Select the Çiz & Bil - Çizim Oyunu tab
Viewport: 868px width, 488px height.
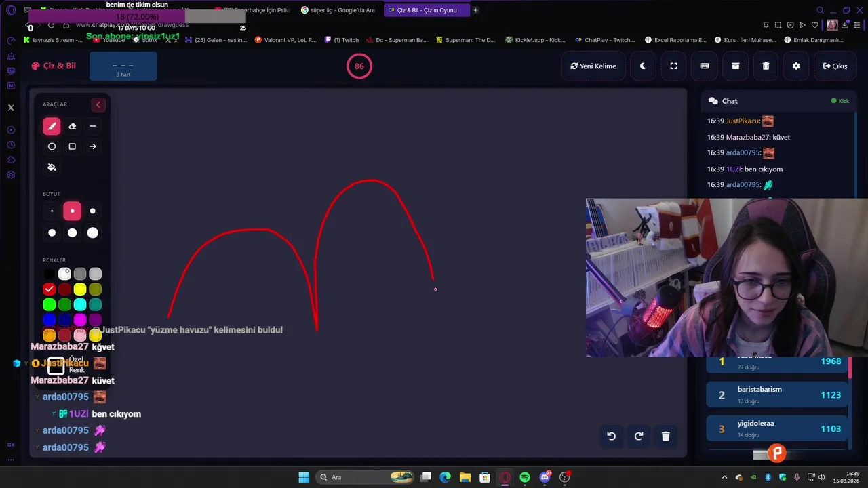click(426, 10)
